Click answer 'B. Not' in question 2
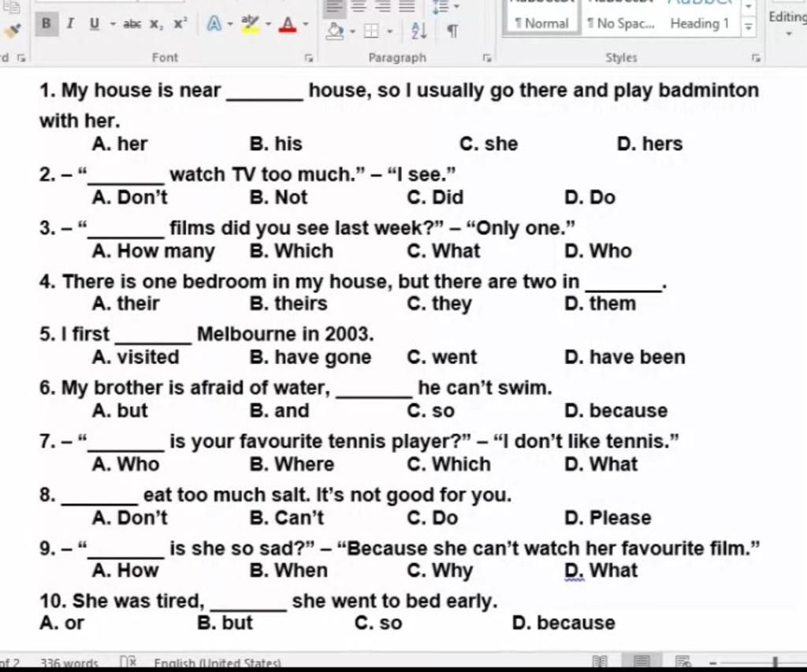The image size is (807, 672). coord(278,197)
